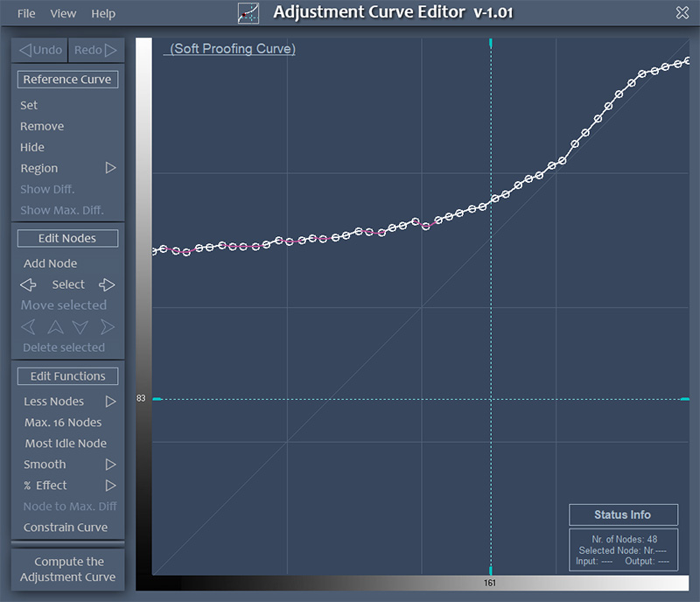This screenshot has width=700, height=602.
Task: Open the View menu
Action: tap(63, 13)
